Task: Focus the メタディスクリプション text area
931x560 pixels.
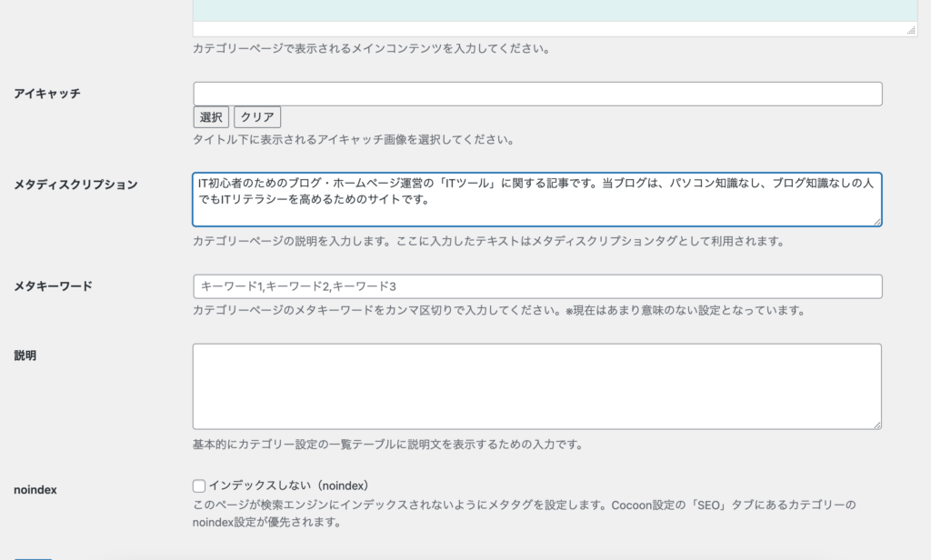Action: pyautogui.click(x=536, y=199)
